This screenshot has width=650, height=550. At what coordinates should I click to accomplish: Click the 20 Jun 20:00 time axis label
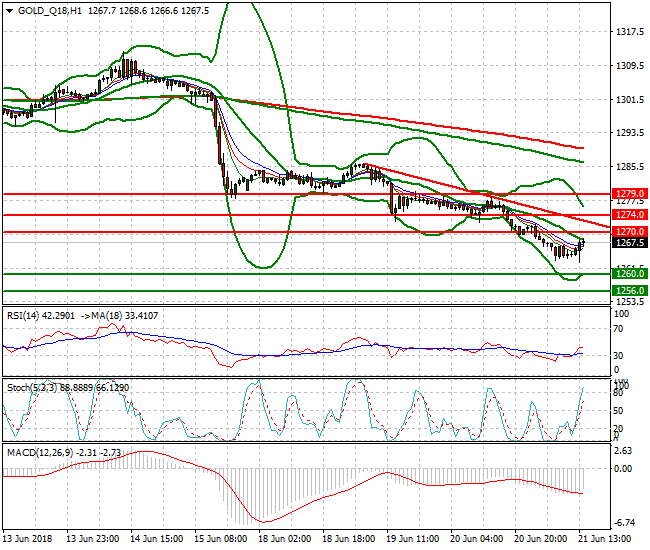[541, 539]
